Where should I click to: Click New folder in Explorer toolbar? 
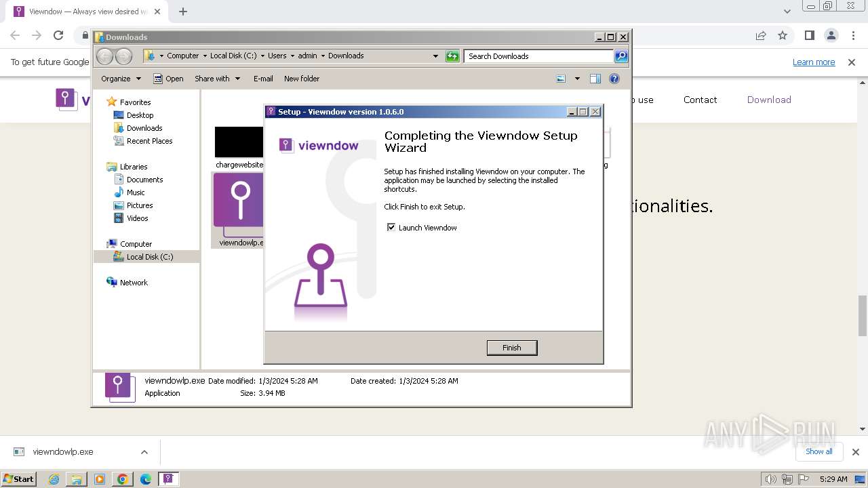click(302, 79)
